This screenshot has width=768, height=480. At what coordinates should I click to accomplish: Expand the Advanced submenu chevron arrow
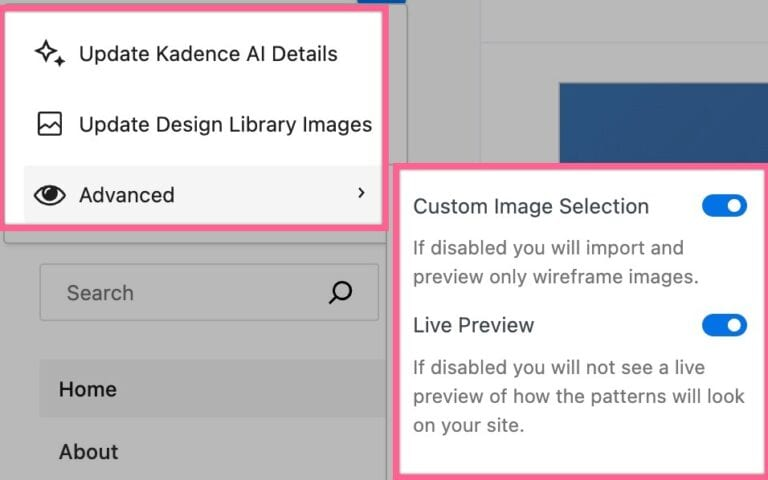coord(361,193)
